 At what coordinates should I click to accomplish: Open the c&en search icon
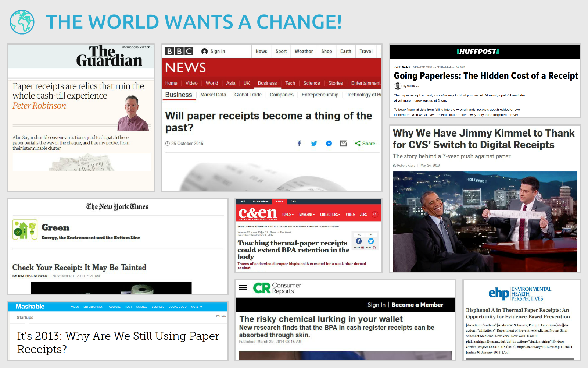[375, 214]
